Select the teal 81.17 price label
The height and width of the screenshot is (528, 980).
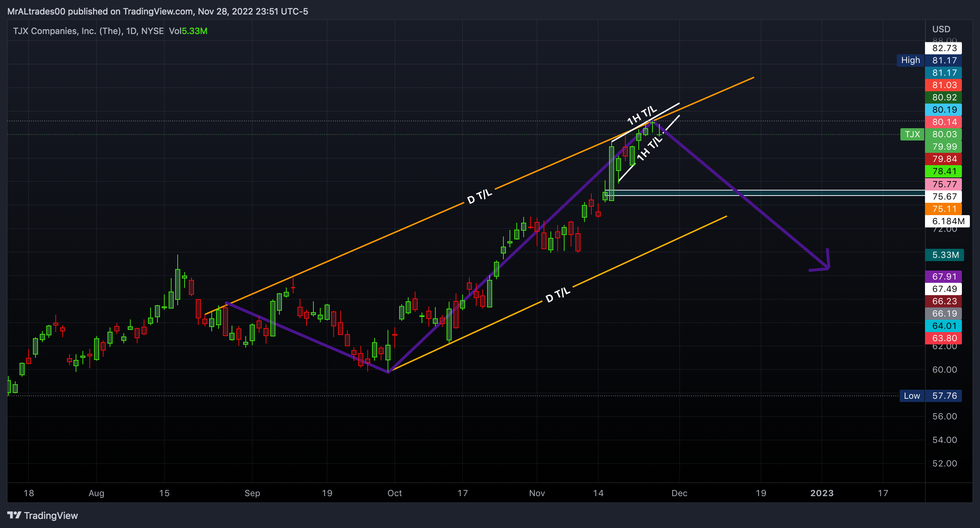pos(944,73)
